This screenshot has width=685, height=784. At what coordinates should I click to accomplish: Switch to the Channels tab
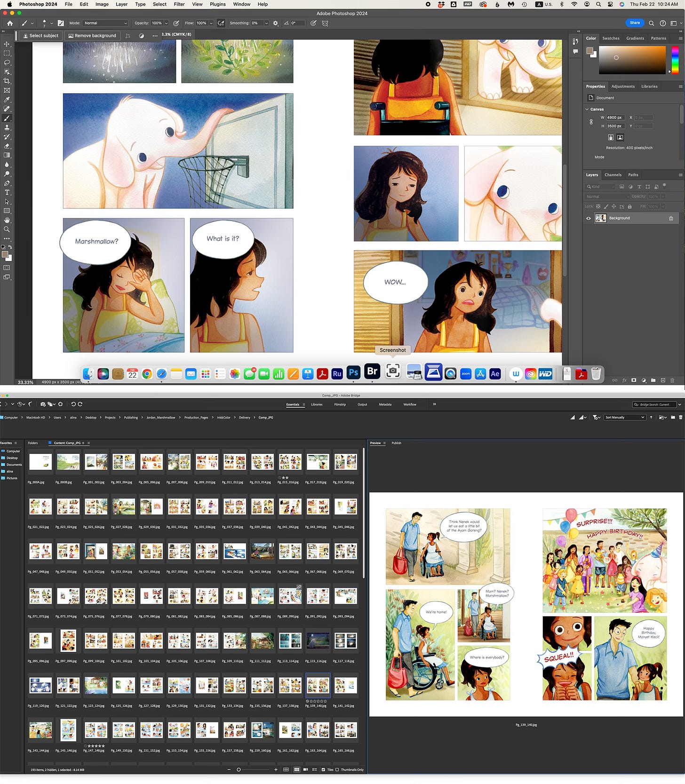coord(613,175)
